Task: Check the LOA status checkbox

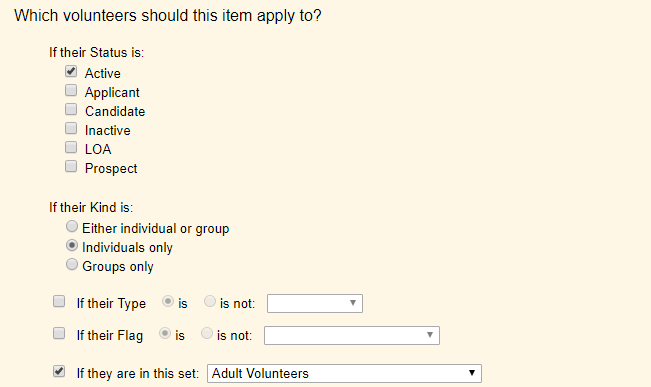Action: [x=71, y=147]
